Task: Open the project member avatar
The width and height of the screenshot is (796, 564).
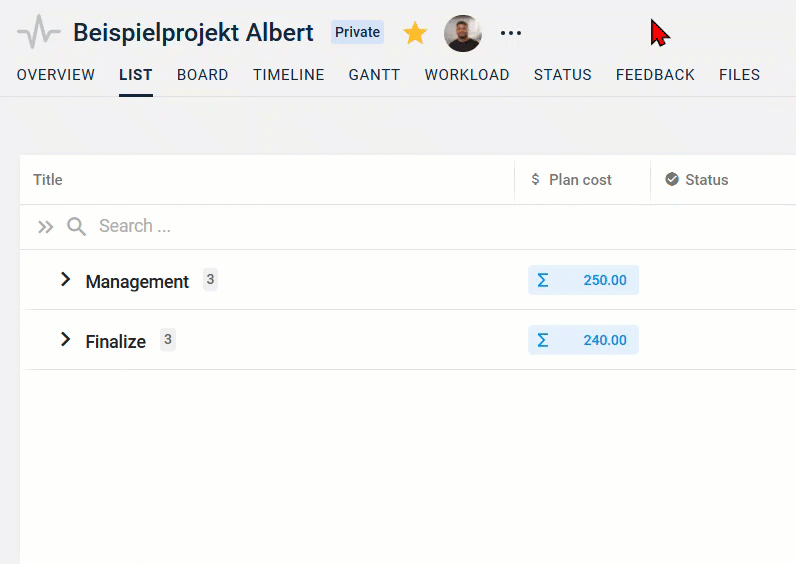Action: [x=462, y=33]
